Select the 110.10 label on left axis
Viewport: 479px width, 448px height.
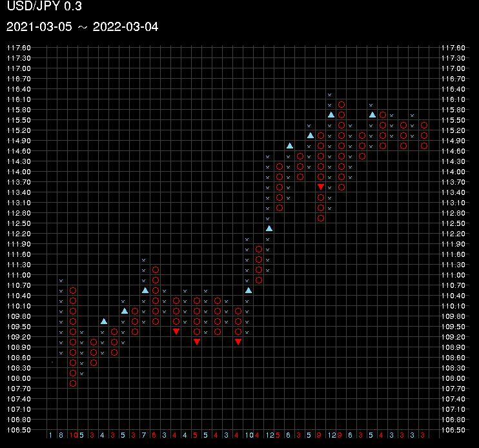click(19, 306)
